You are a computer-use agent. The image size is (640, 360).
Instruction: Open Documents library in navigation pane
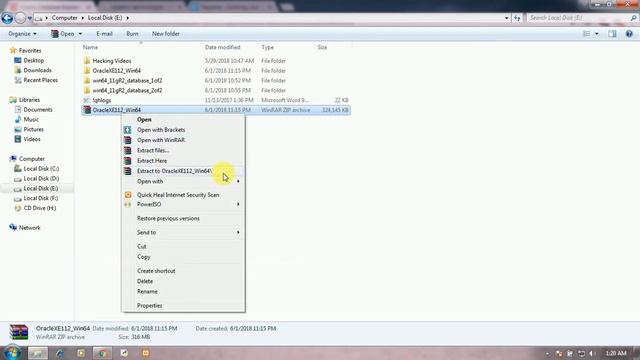[38, 109]
